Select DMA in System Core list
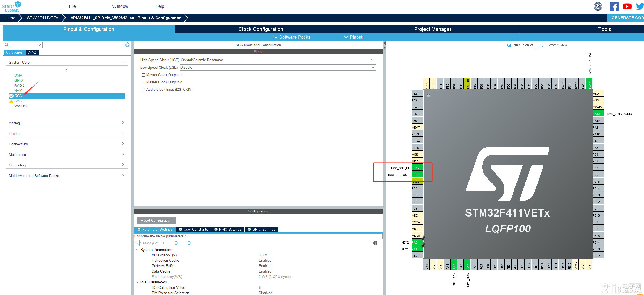644x295 pixels. (18, 75)
